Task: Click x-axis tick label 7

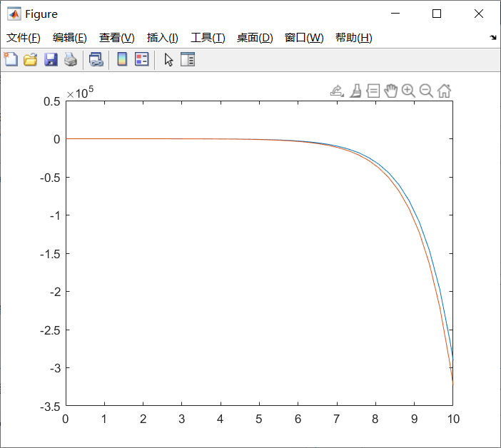Action: point(336,419)
